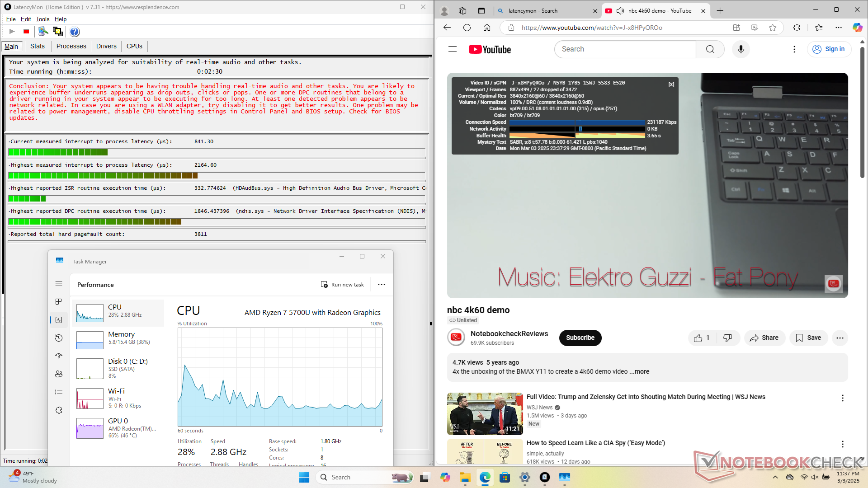The height and width of the screenshot is (488, 868).
Task: Open YouTube settings three-dot menu
Action: (794, 49)
